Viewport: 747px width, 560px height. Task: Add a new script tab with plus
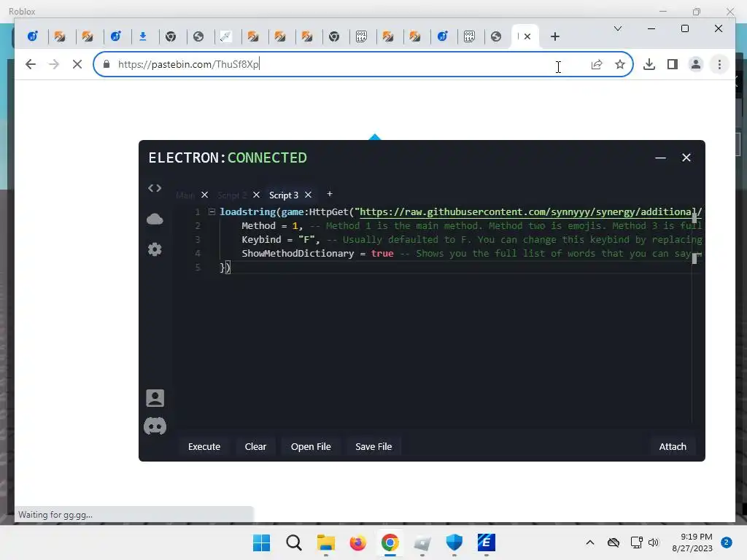pos(330,194)
